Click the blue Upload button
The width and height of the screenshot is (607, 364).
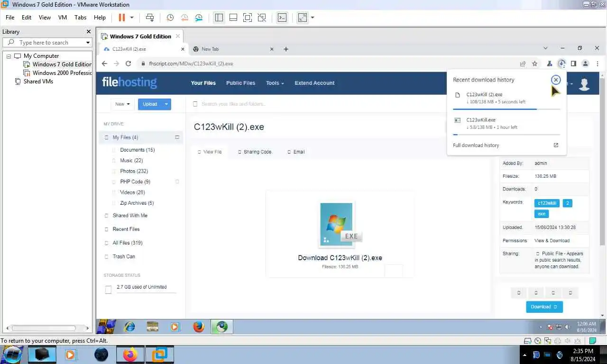tap(150, 104)
